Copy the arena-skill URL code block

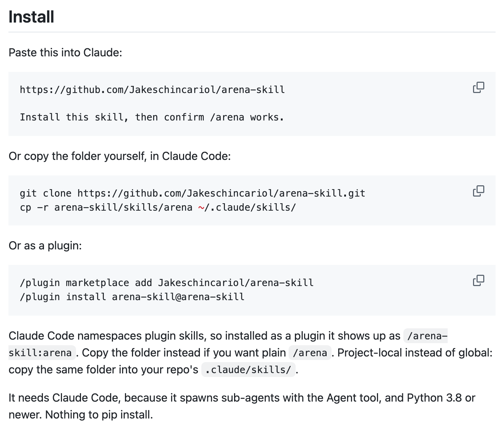point(478,87)
